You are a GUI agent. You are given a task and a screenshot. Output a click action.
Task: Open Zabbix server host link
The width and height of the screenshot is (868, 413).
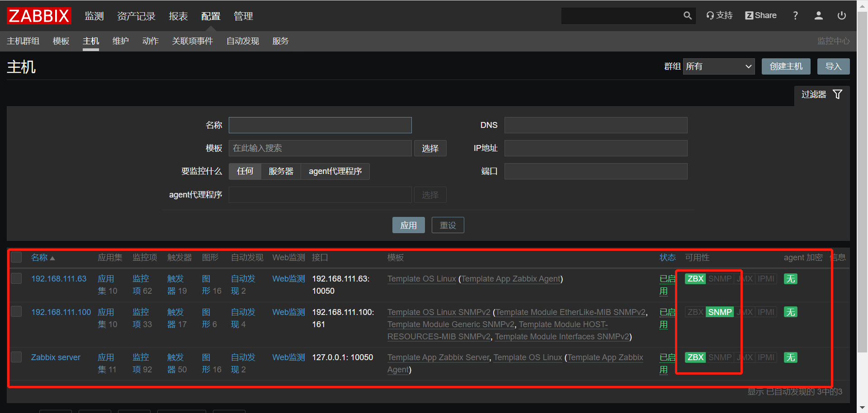click(56, 357)
